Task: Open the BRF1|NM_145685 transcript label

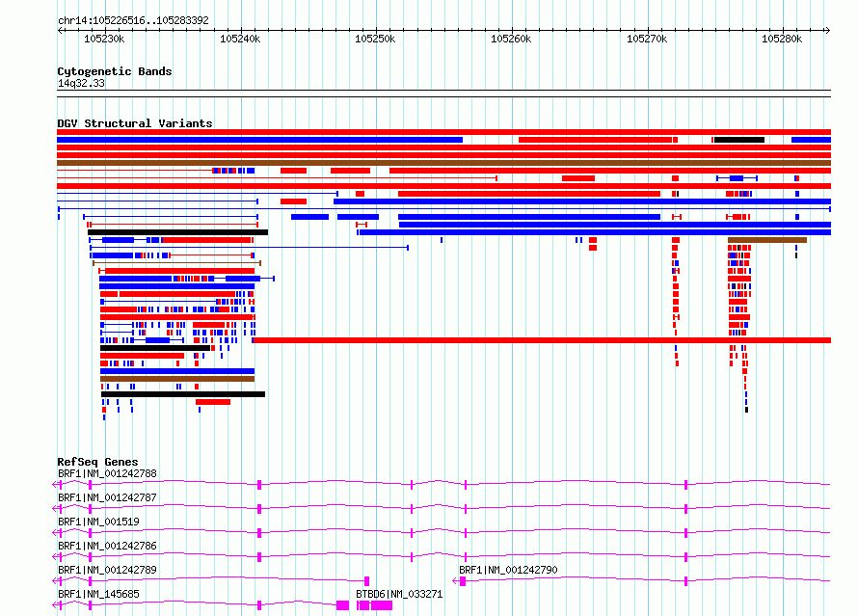Action: pyautogui.click(x=98, y=594)
